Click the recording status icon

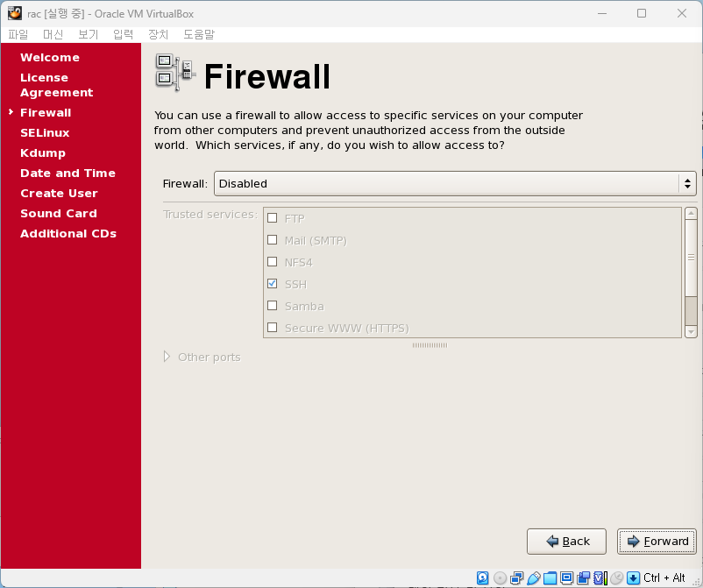(583, 577)
